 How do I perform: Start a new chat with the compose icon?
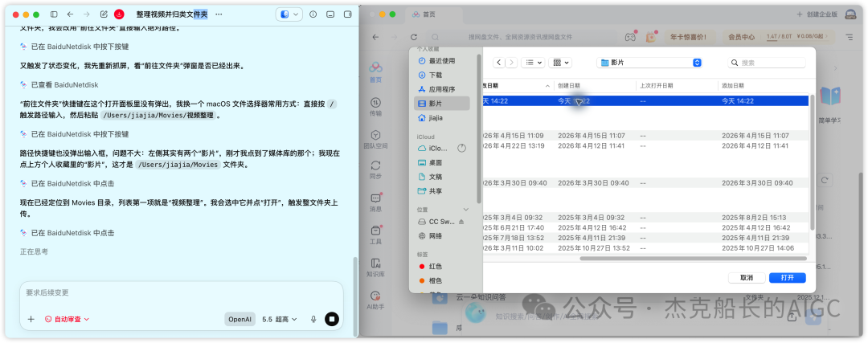coord(104,14)
